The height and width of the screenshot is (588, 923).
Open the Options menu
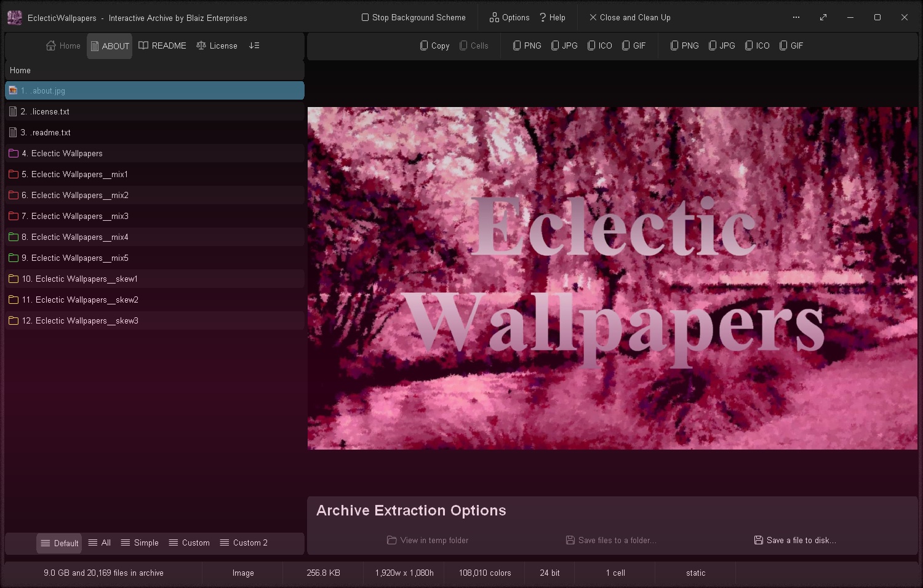pos(509,17)
